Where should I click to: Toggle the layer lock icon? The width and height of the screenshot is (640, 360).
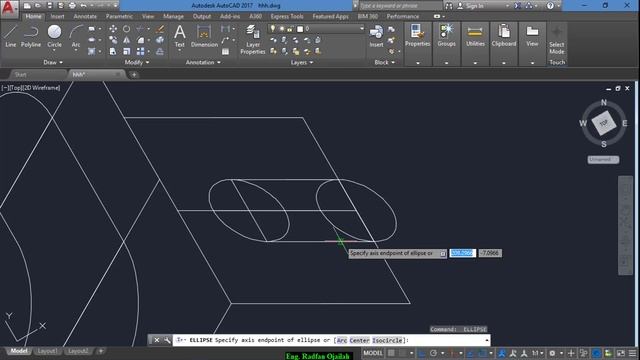coord(290,29)
